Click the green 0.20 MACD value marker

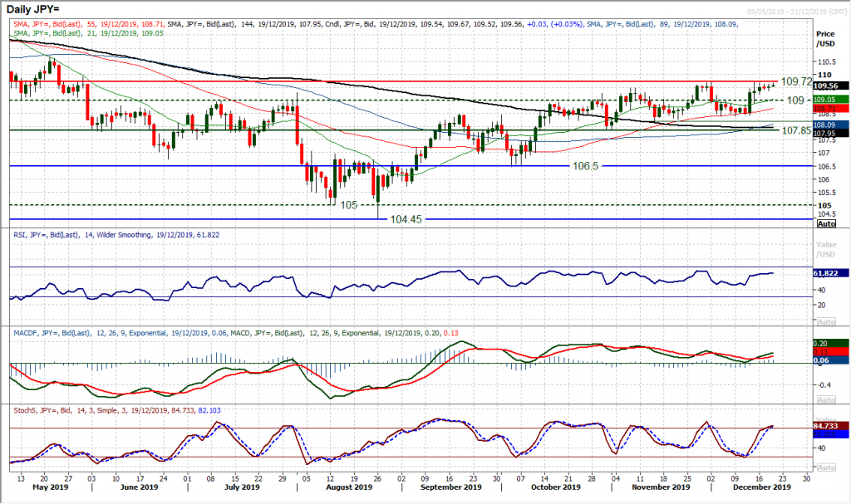point(825,342)
